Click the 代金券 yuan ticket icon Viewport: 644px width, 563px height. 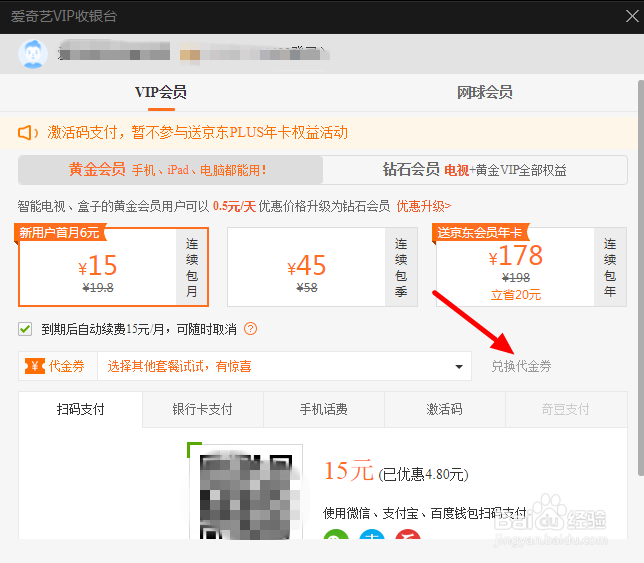click(x=35, y=366)
